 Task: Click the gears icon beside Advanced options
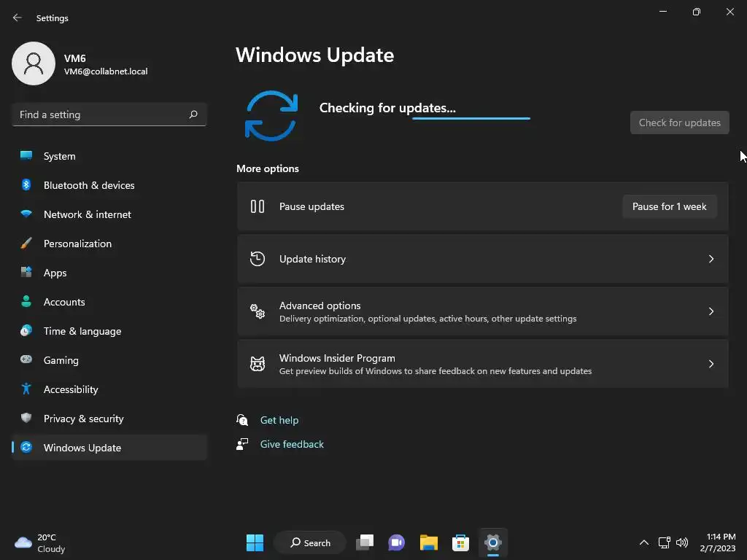(x=258, y=311)
